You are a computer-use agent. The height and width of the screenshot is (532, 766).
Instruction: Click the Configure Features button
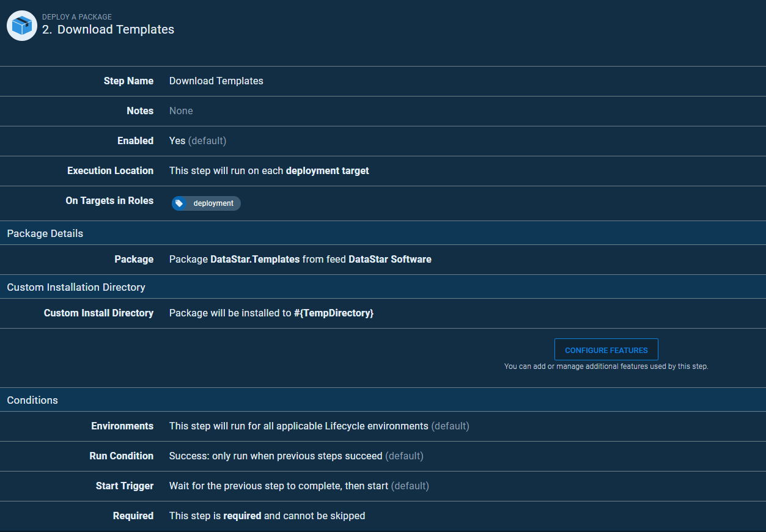[606, 350]
